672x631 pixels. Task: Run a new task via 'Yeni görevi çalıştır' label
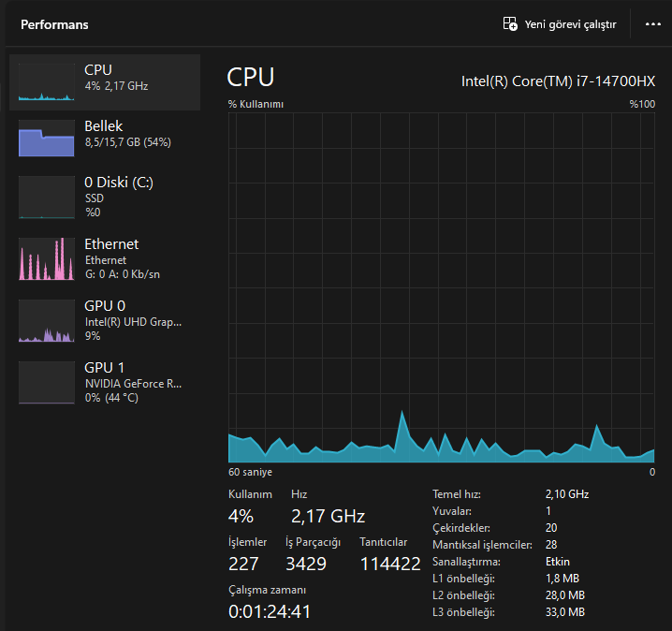pos(570,24)
